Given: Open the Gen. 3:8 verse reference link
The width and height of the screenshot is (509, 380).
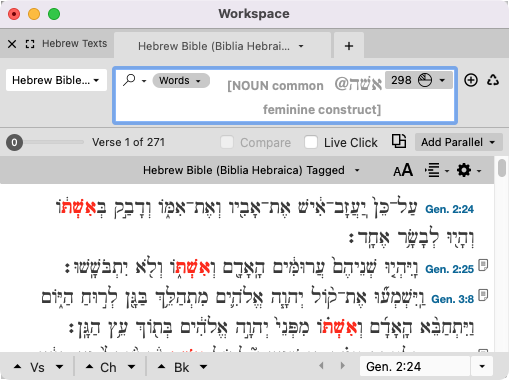Looking at the screenshot, I should tap(452, 299).
